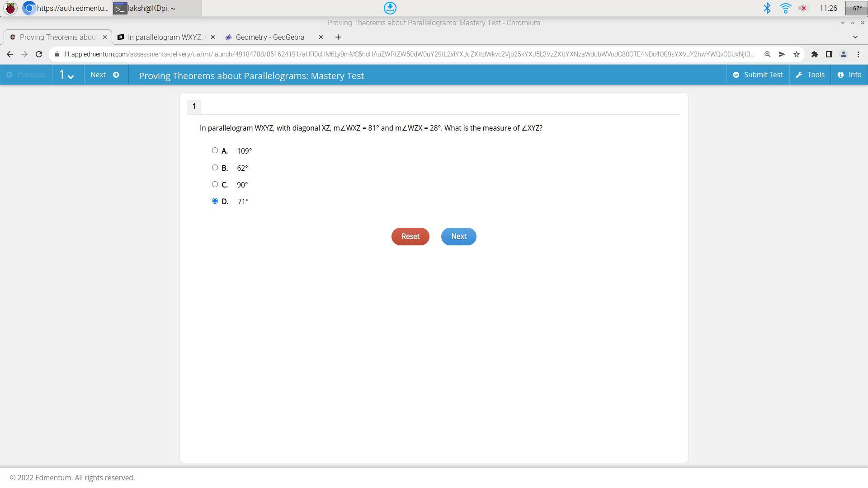
Task: Click the side panel toggle icon
Action: click(x=829, y=54)
